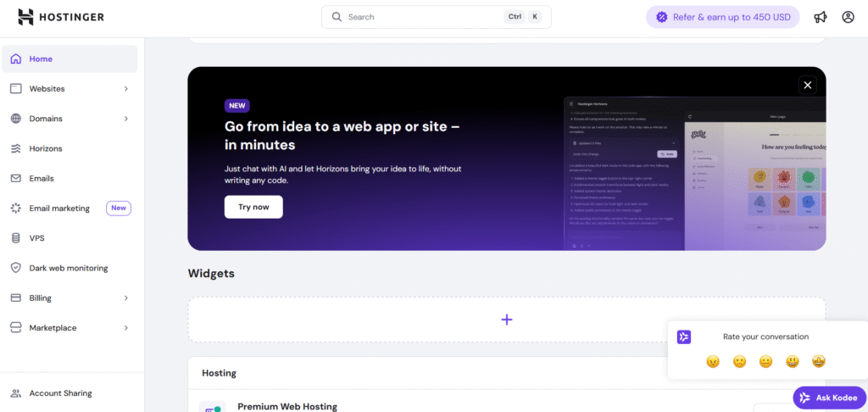The width and height of the screenshot is (868, 412).
Task: Click the Hosting section title
Action: (x=220, y=373)
